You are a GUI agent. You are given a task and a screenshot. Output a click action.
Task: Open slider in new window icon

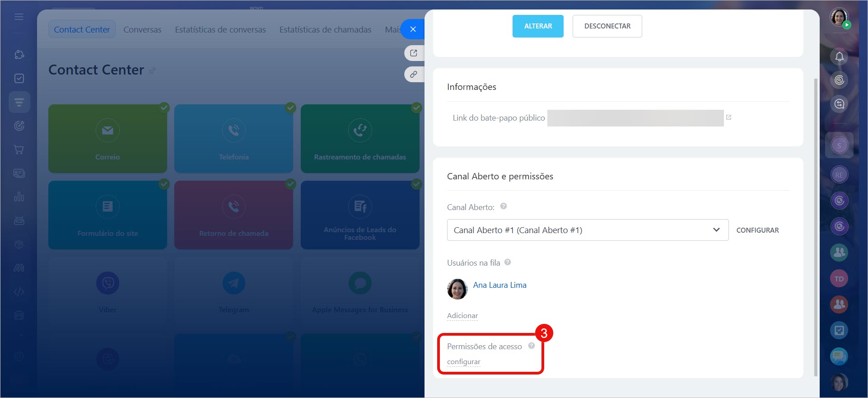[413, 53]
